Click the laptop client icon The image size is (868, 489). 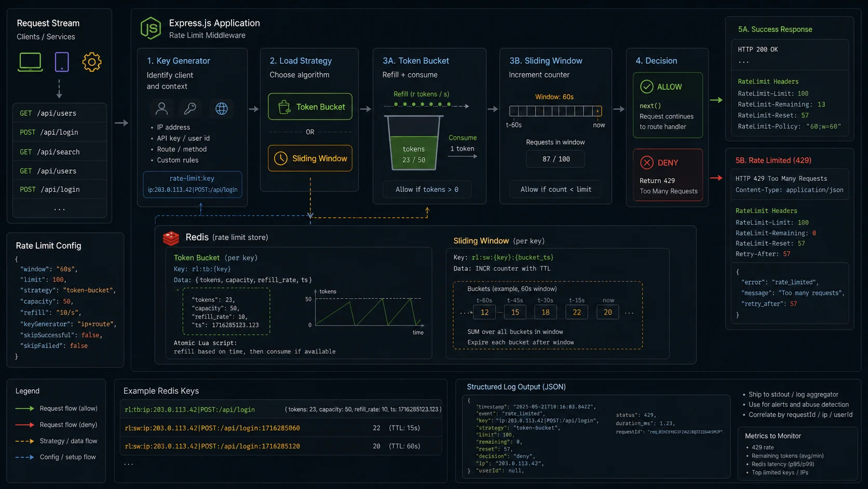30,62
